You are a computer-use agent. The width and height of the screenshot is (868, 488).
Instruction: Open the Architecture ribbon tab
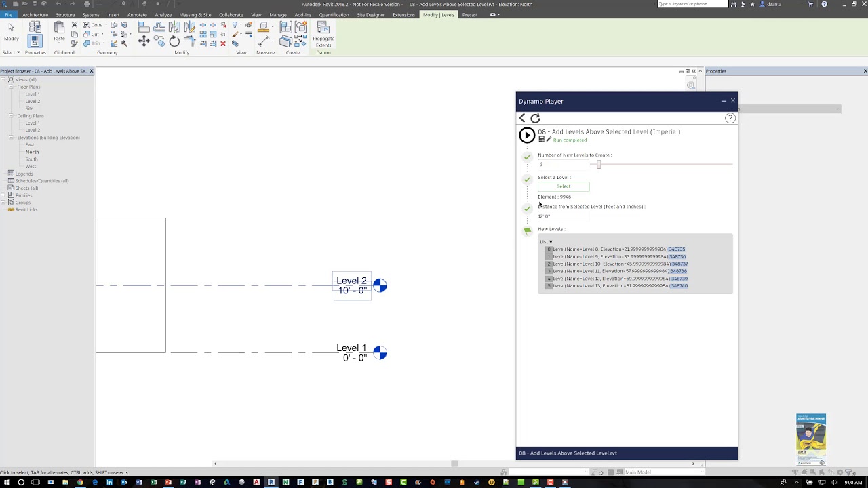pyautogui.click(x=35, y=14)
